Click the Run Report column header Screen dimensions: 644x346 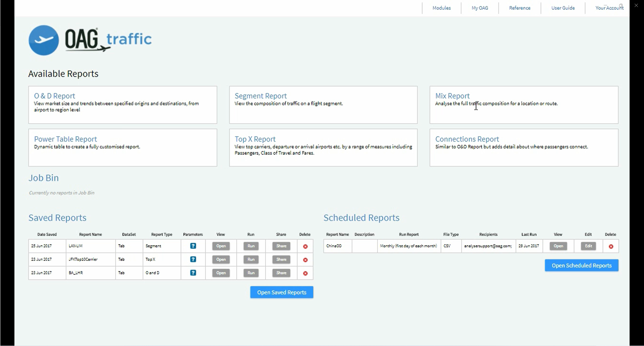[409, 234]
